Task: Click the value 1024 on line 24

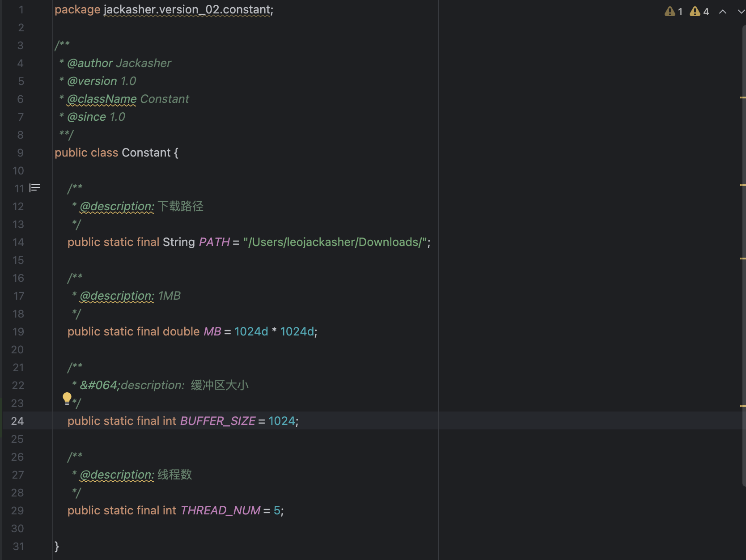Action: 281,421
